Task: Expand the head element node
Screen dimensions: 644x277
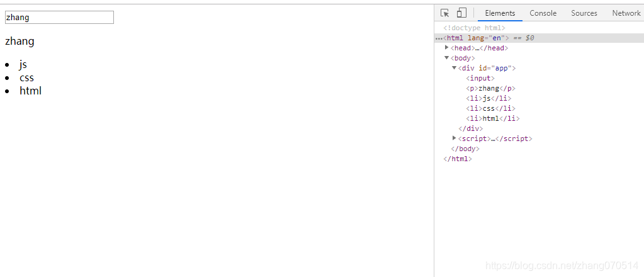Action: 447,48
